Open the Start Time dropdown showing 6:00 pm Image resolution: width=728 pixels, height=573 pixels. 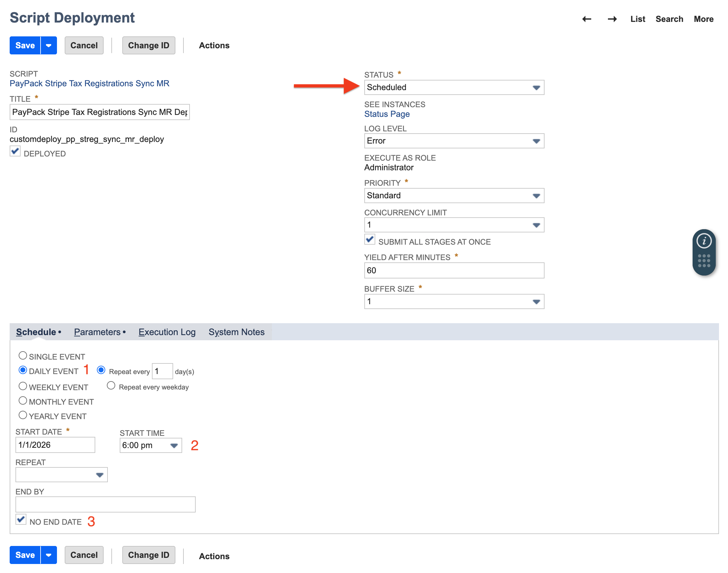point(174,445)
